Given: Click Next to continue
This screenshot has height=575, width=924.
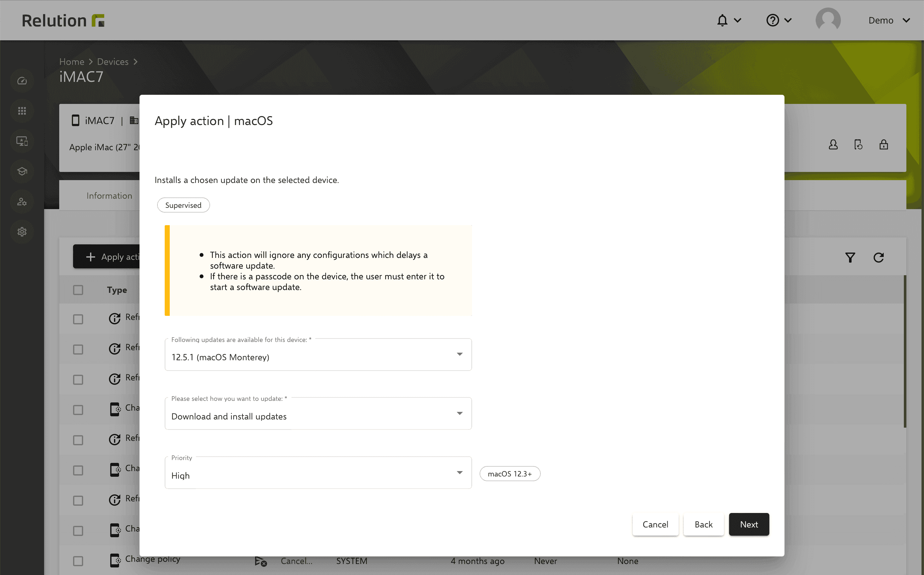Looking at the screenshot, I should click(749, 524).
